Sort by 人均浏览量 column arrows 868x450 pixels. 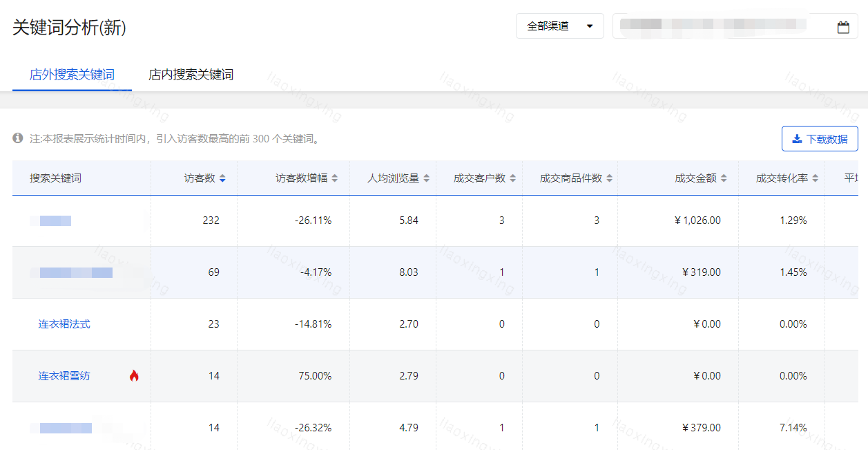point(427,178)
